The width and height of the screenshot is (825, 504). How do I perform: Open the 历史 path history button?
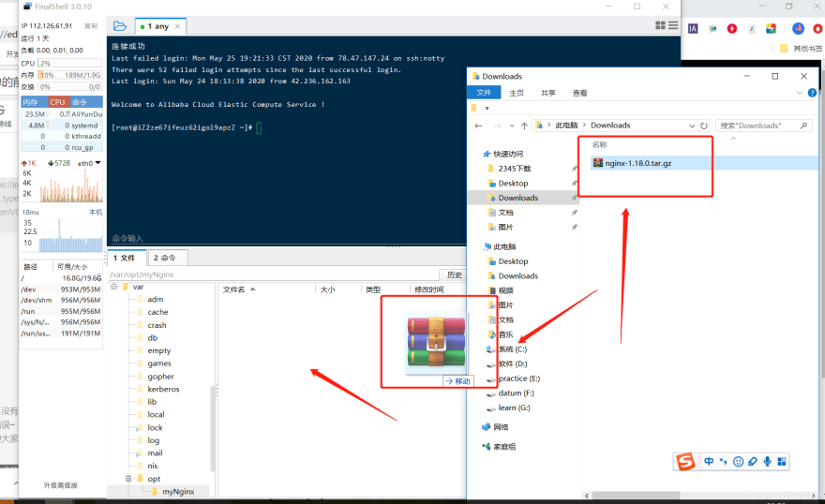(454, 274)
